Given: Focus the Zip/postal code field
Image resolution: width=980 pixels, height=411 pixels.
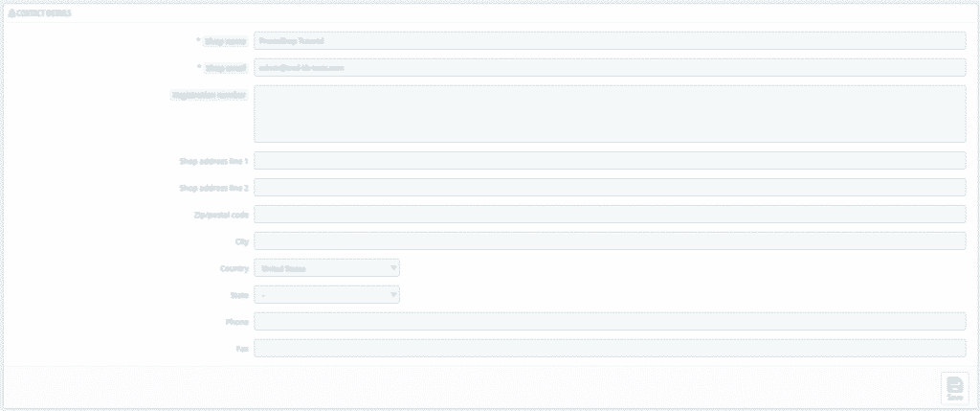Looking at the screenshot, I should pos(610,215).
